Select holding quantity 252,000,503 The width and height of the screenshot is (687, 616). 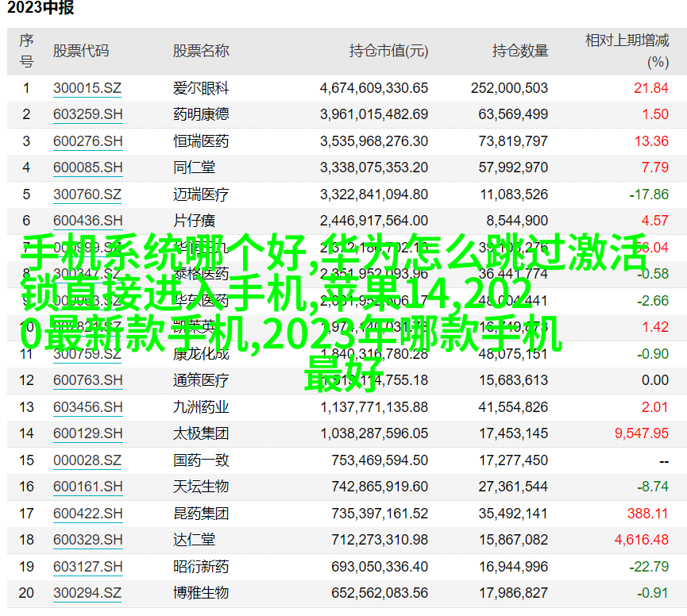click(510, 88)
